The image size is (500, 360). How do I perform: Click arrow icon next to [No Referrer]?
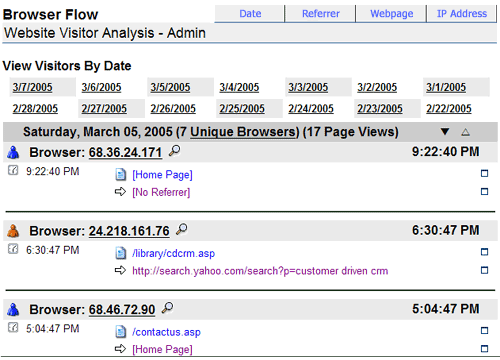[x=120, y=192]
